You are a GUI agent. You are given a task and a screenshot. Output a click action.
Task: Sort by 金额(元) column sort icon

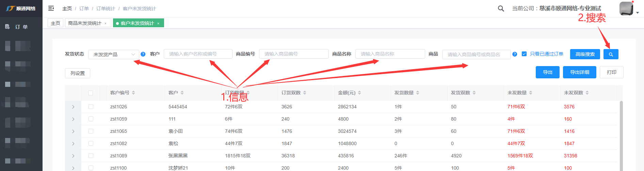pyautogui.click(x=359, y=93)
